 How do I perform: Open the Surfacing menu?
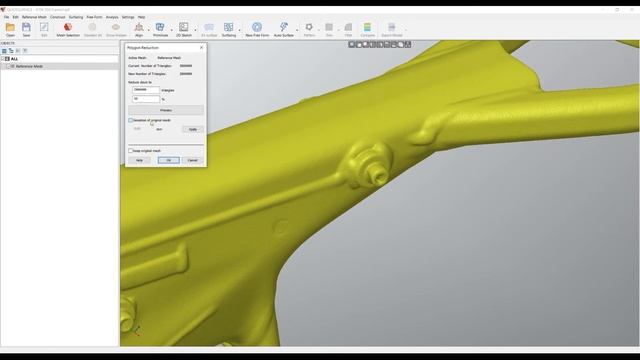pyautogui.click(x=76, y=17)
